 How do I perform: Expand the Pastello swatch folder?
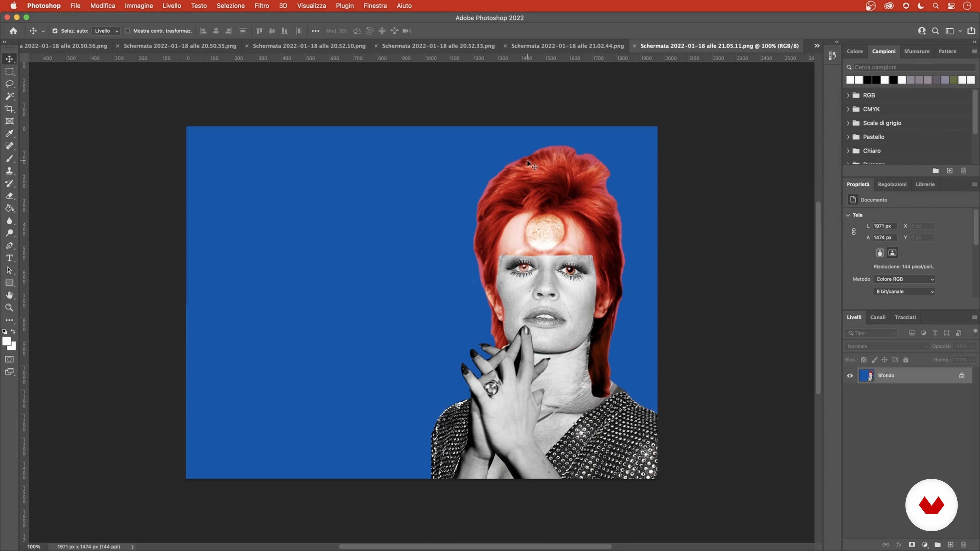[x=848, y=137]
